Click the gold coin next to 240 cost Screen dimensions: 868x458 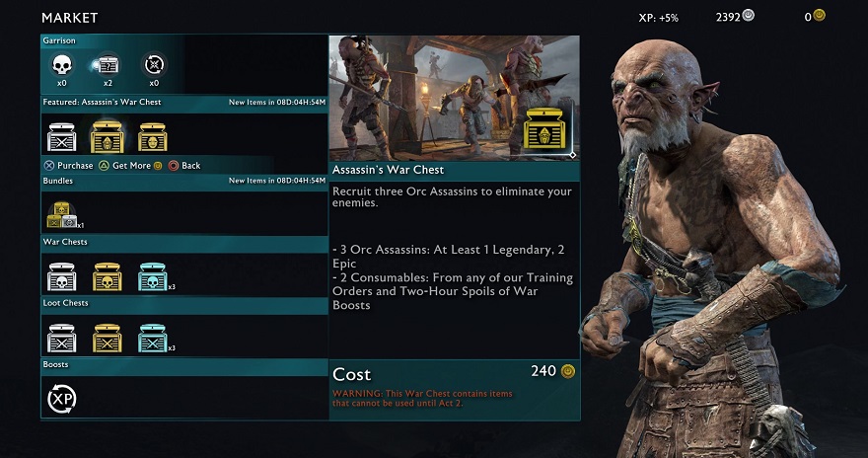(568, 371)
